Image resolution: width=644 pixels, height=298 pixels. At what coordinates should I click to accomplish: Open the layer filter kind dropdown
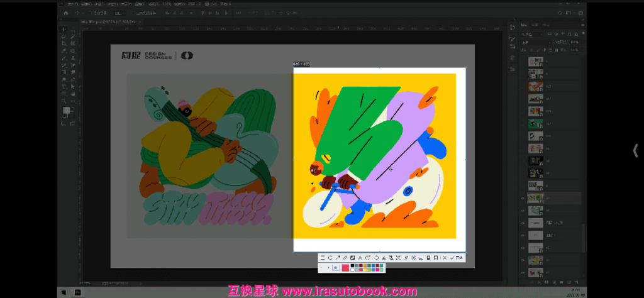[531, 35]
